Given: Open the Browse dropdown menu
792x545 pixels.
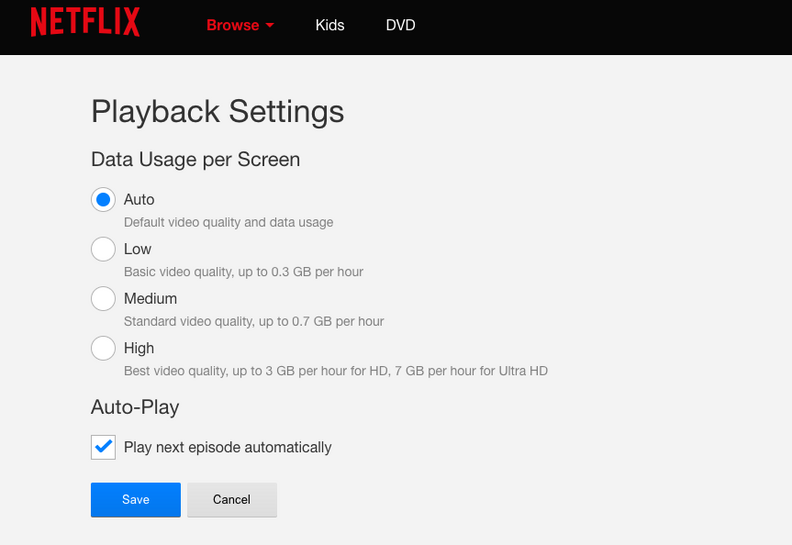Looking at the screenshot, I should click(233, 25).
